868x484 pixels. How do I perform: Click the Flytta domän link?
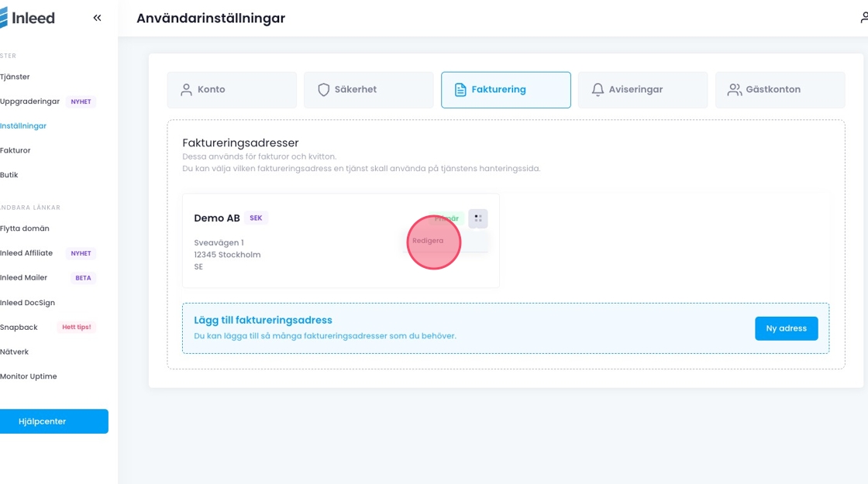pyautogui.click(x=25, y=228)
